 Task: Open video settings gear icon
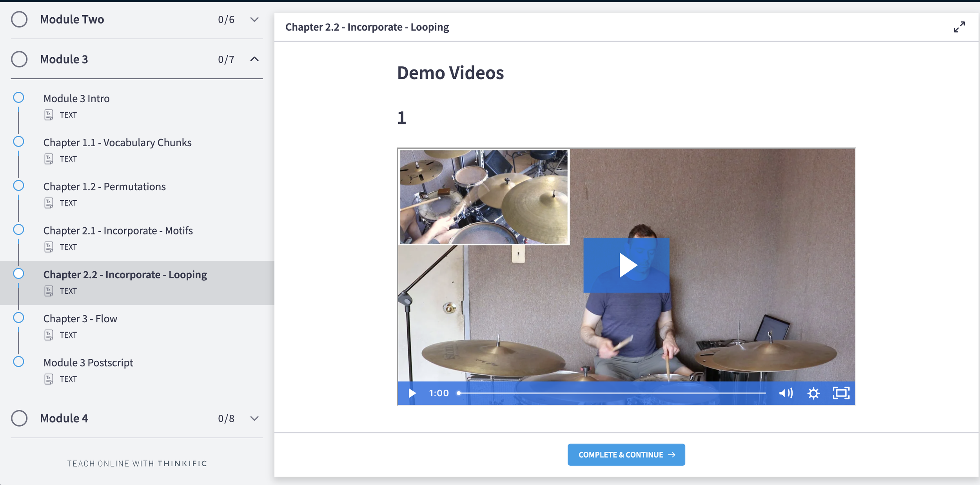click(x=813, y=393)
